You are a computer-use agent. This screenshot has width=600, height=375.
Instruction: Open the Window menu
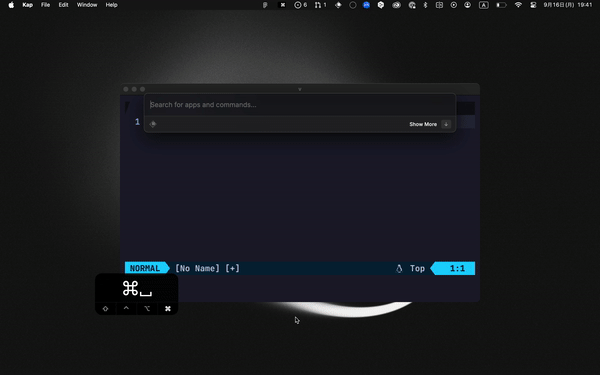point(87,5)
